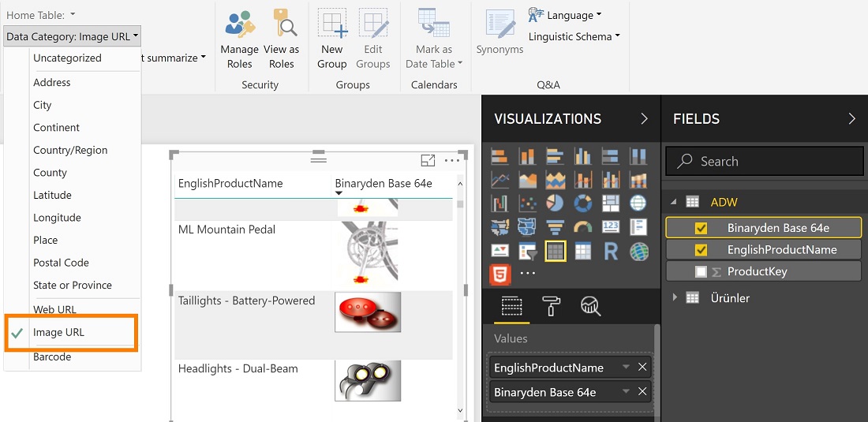Select the HTML5 custom visual
Viewport: 868px width, 422px height.
pyautogui.click(x=499, y=274)
